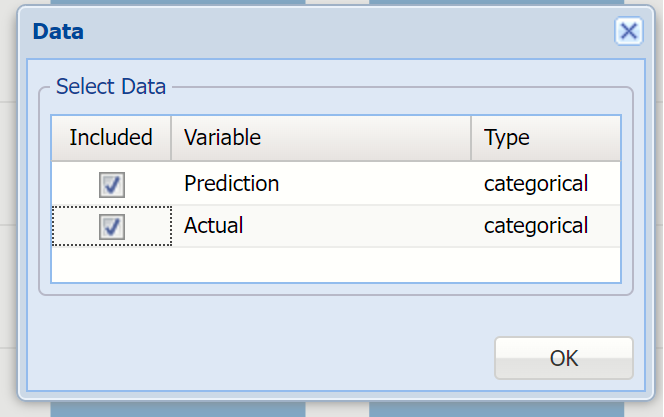Toggle the Actual included checkbox

pyautogui.click(x=111, y=227)
